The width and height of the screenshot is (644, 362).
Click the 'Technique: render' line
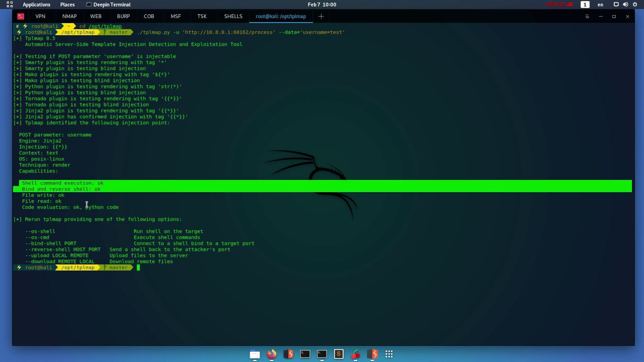click(x=45, y=165)
